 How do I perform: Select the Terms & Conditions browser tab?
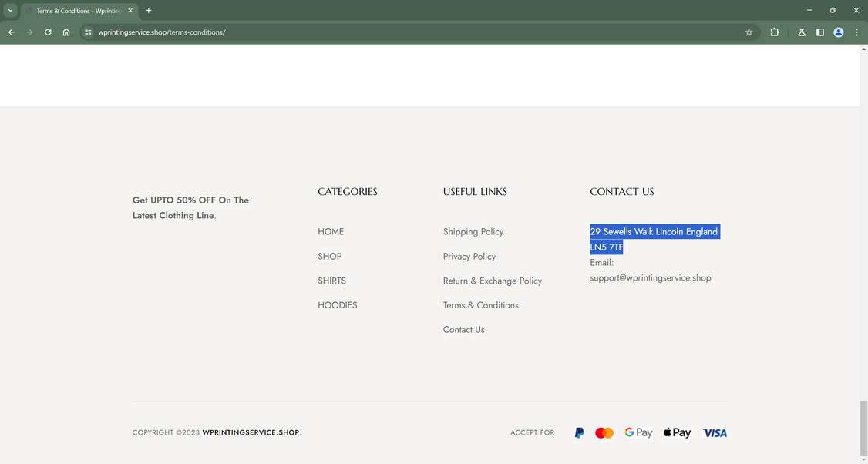click(x=73, y=10)
